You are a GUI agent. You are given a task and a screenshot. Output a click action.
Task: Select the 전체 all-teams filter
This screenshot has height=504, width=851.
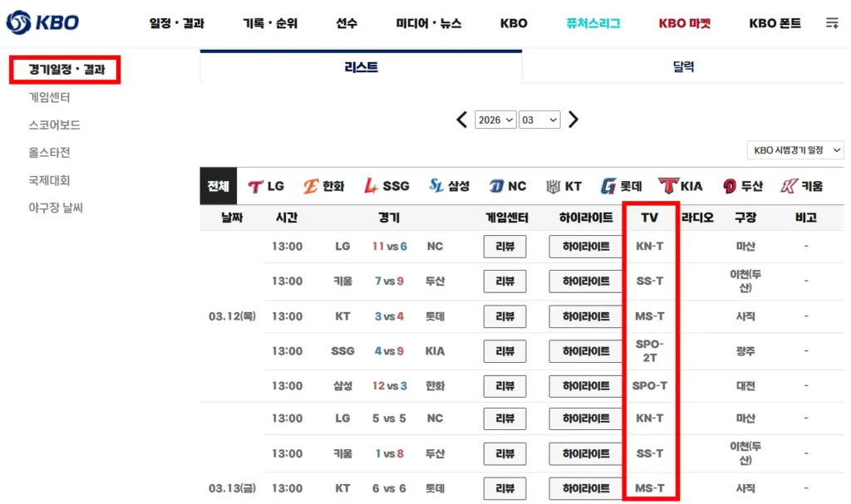[x=219, y=186]
